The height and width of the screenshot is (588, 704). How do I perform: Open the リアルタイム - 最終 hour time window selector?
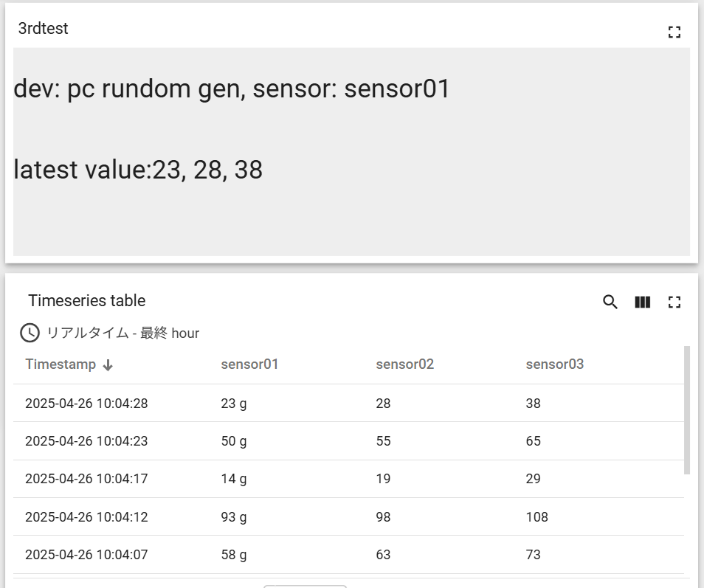109,333
